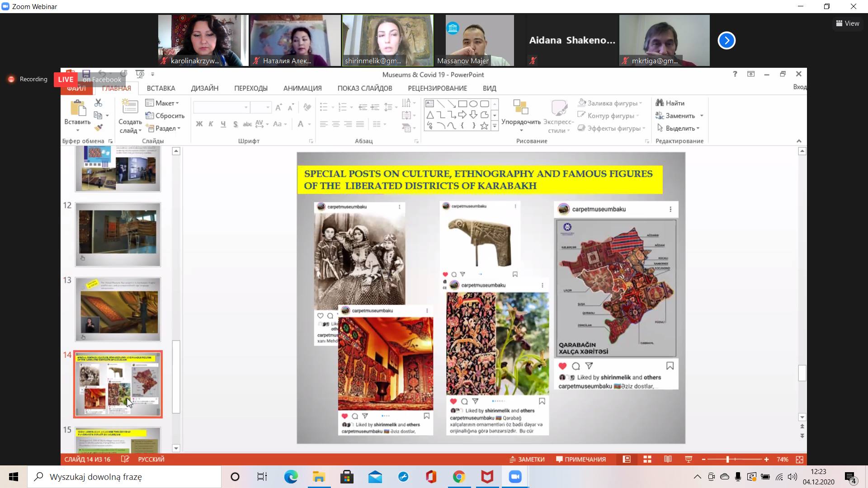Switch to the ПЕРЕХОДЫ tab
Screen dimensions: 868x488
[251, 88]
